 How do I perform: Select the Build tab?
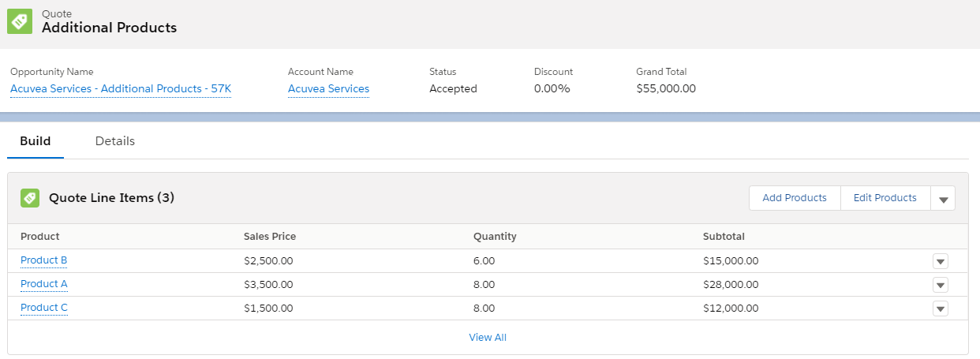[x=36, y=141]
